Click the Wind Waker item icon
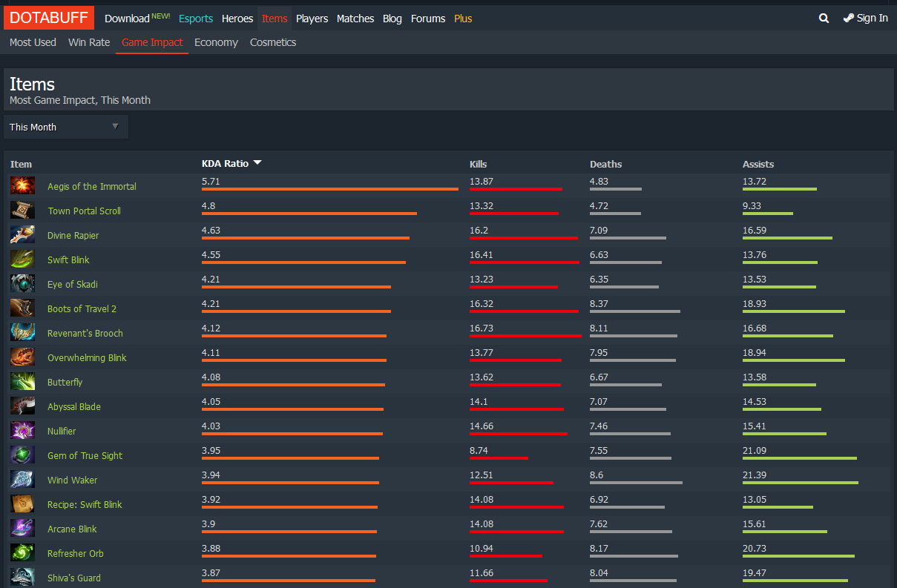 (22, 480)
